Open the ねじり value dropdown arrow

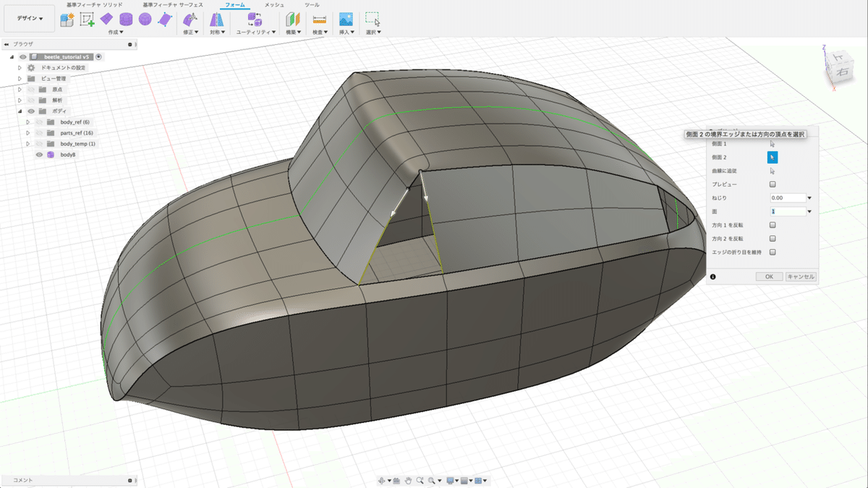coord(809,198)
